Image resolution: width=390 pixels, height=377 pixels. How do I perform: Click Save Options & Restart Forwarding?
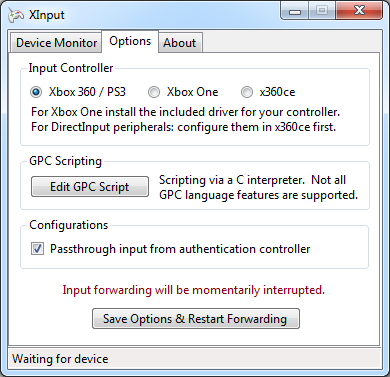point(196,319)
